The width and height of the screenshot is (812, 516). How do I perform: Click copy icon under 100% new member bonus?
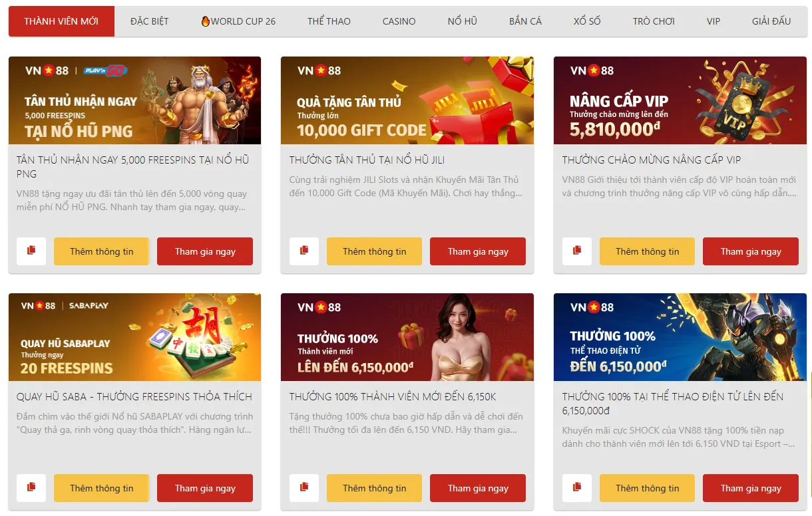[x=304, y=488]
